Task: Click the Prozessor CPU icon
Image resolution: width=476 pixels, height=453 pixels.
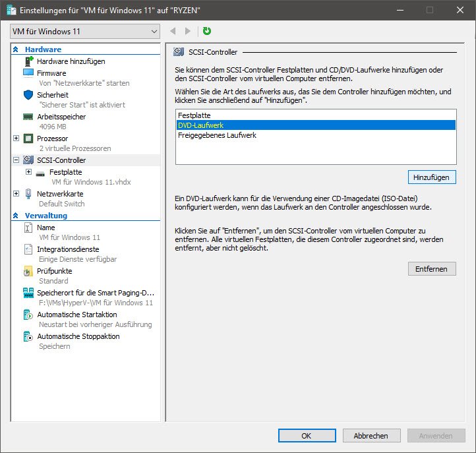Action: [x=28, y=138]
